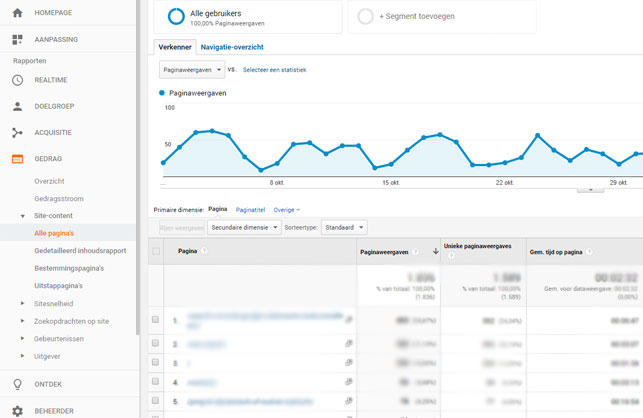
Task: Tick the select-all checkbox in table header
Action: [156, 251]
